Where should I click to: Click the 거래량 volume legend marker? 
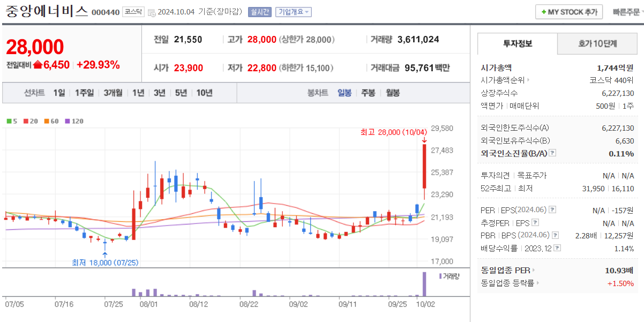449,275
